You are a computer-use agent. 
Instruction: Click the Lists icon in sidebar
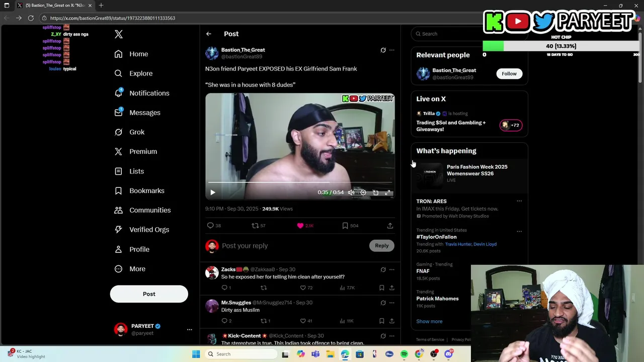pyautogui.click(x=118, y=171)
